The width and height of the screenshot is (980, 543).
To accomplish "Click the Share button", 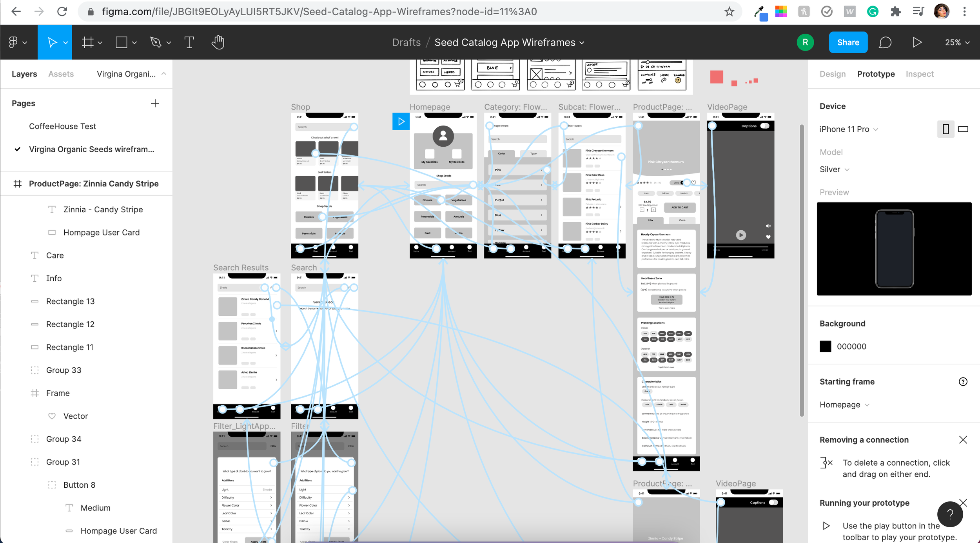I will pyautogui.click(x=848, y=42).
